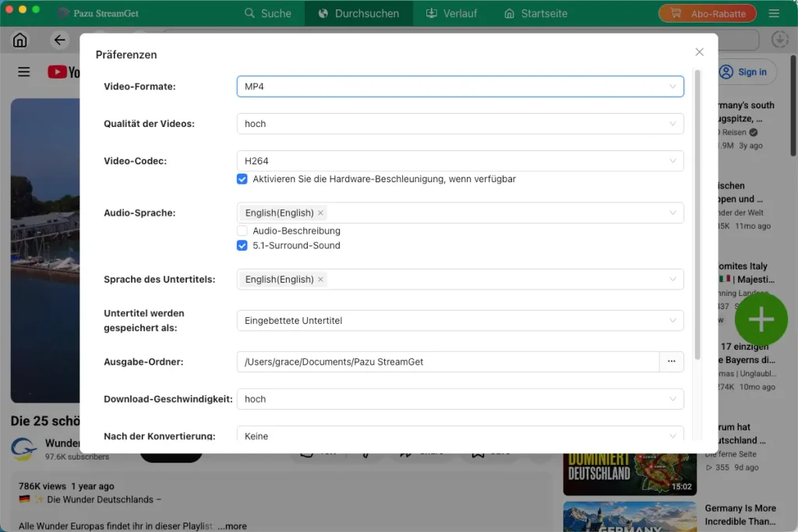Switch to the Suche tab
The width and height of the screenshot is (798, 532).
point(268,13)
